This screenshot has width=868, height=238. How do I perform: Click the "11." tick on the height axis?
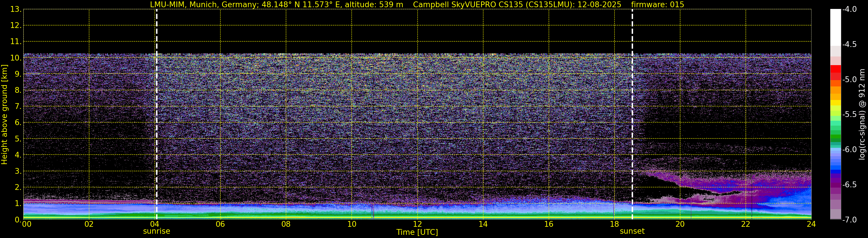[16, 41]
